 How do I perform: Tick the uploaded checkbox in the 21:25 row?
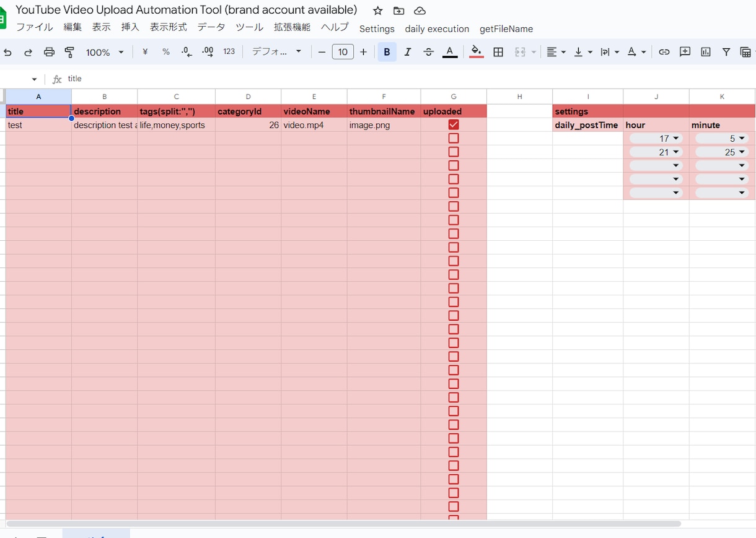454,152
